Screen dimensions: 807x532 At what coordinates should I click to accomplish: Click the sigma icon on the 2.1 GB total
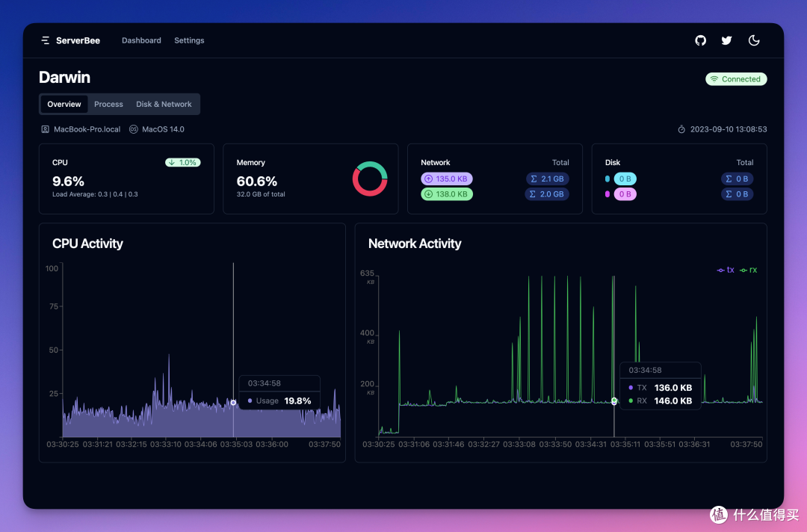coord(532,179)
